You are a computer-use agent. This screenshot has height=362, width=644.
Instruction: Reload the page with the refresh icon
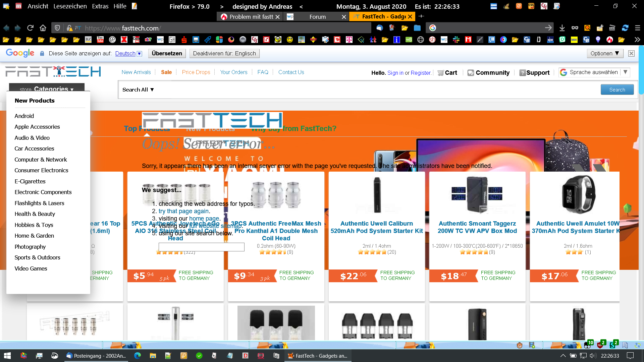coord(30,28)
